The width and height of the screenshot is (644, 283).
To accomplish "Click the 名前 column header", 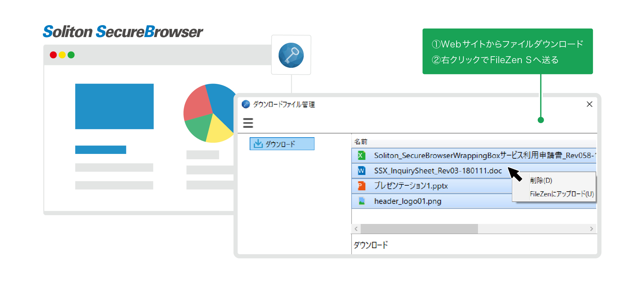I will [x=361, y=142].
